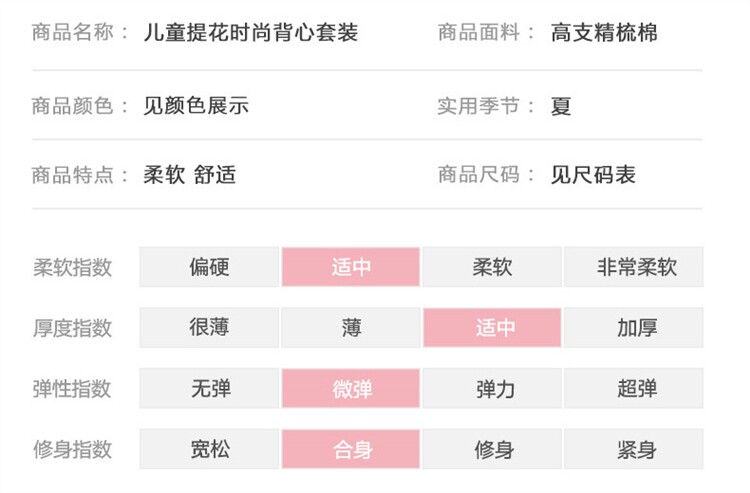Select the highlighted 适中 thickness option
The image size is (750, 493).
pyautogui.click(x=493, y=328)
